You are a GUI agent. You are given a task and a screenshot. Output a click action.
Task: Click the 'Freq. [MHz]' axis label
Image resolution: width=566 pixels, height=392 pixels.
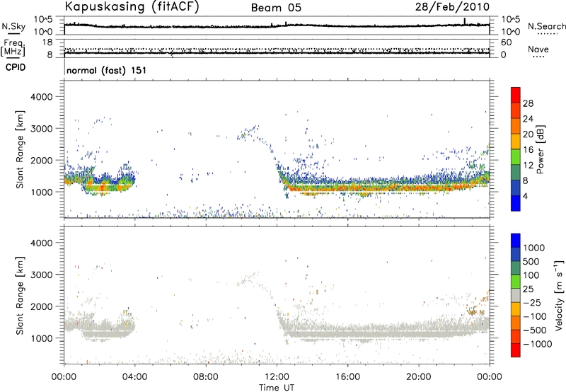coord(13,47)
